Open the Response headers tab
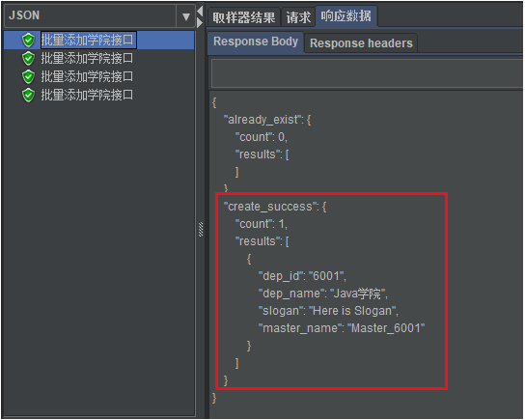 tap(361, 43)
